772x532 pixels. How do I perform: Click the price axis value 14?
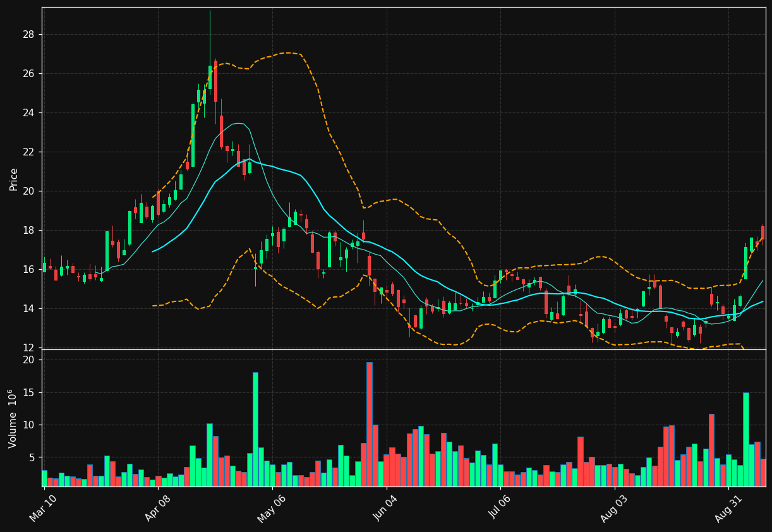coord(30,309)
